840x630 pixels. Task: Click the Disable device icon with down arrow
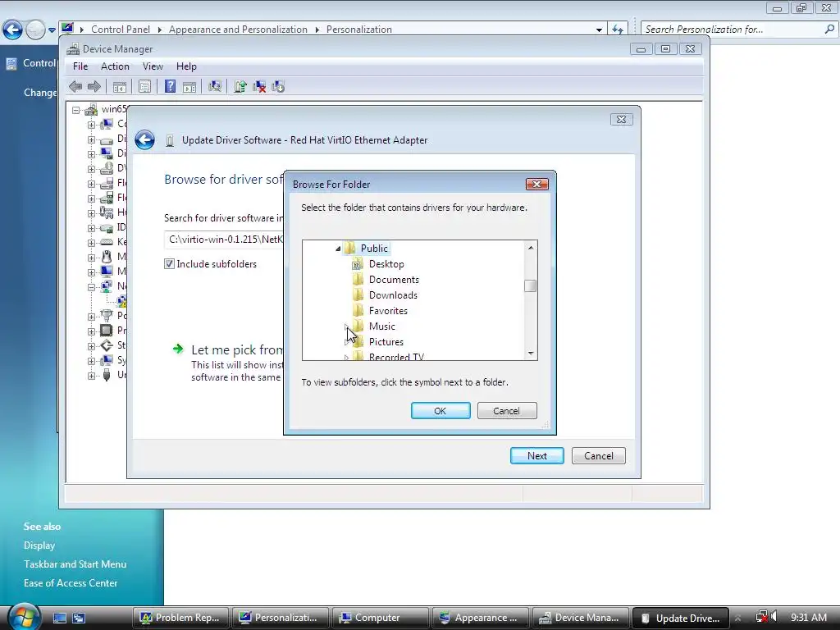(278, 86)
